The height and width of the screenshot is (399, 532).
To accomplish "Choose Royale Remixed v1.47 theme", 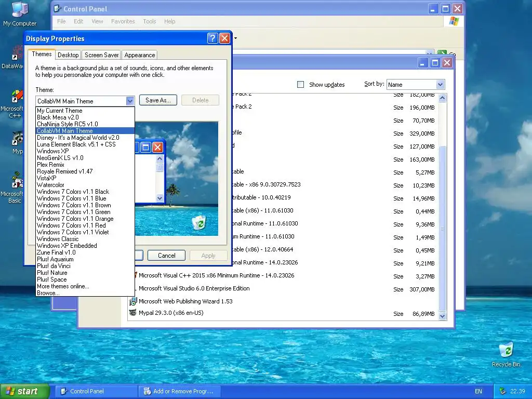I will click(85, 171).
